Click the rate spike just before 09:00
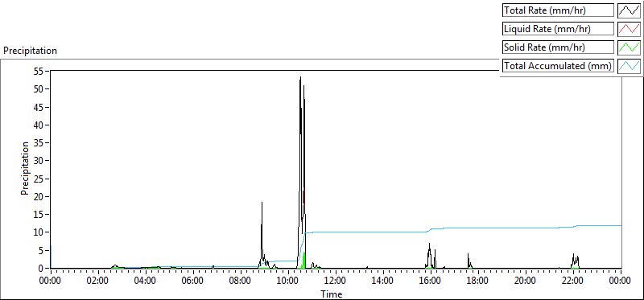 point(262,203)
